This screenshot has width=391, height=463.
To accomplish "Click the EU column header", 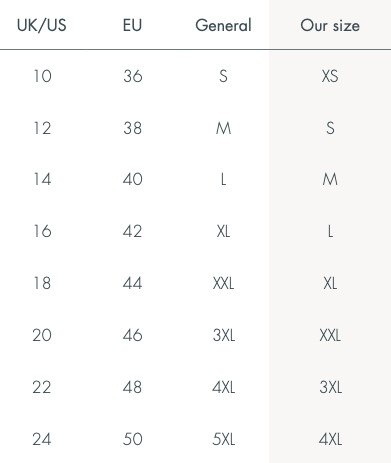I will pos(132,25).
